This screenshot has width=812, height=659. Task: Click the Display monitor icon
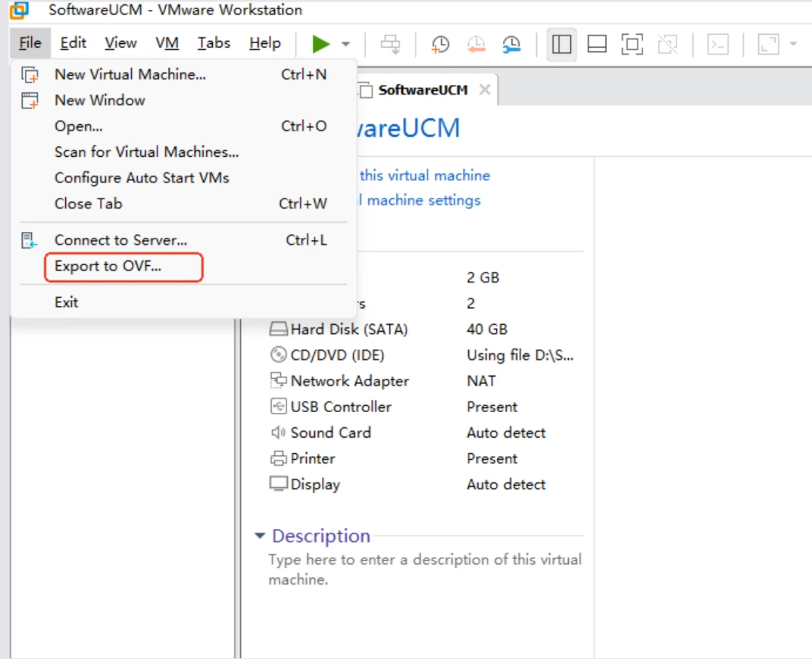click(x=279, y=484)
